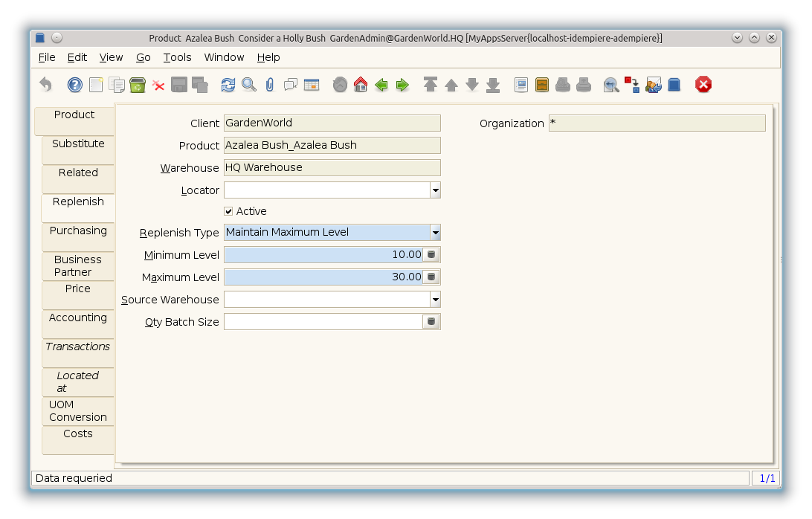Image resolution: width=812 pixels, height=519 pixels.
Task: Click the green Next arrow icon
Action: point(402,85)
